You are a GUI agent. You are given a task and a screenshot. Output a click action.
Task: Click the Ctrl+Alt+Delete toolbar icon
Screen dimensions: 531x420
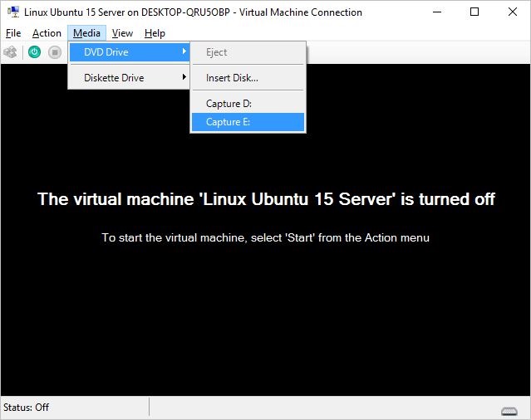point(11,52)
